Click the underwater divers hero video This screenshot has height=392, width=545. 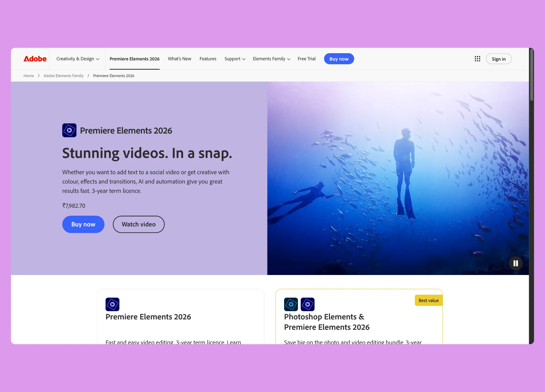click(398, 178)
